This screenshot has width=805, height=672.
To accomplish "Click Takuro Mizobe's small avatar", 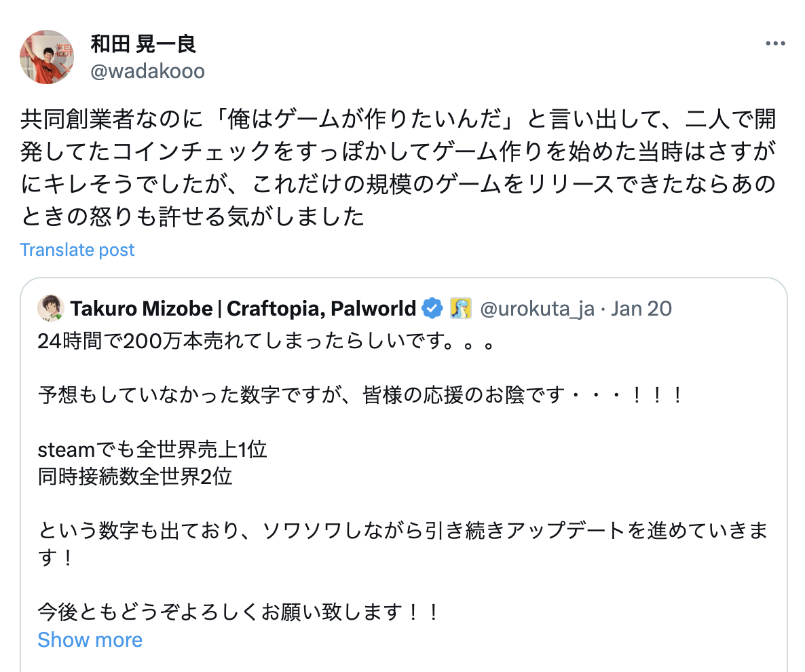I will 51,309.
